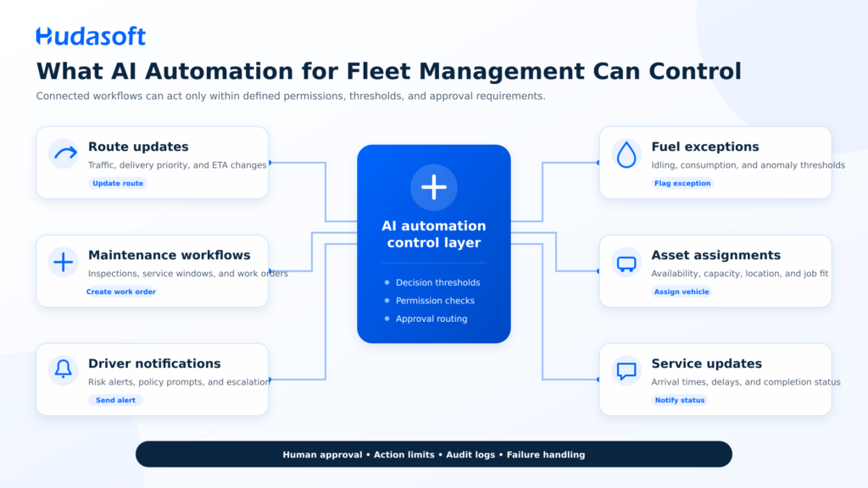
Task: Select the Fuel exceptions heading
Action: pos(705,147)
